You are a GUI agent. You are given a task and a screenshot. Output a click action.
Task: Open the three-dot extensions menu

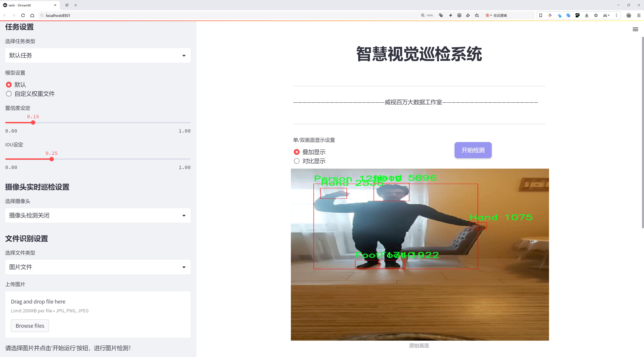[616, 15]
